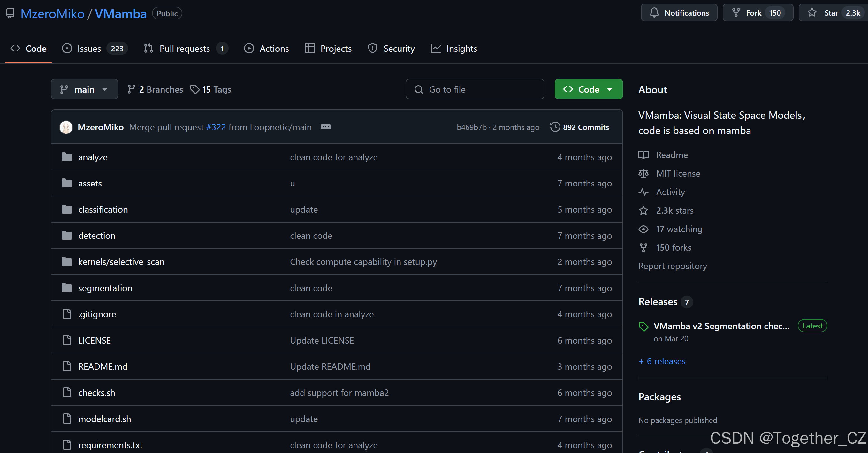Viewport: 868px width, 453px height.
Task: Click the repository icon beside MzeroMiko
Action: [x=10, y=13]
